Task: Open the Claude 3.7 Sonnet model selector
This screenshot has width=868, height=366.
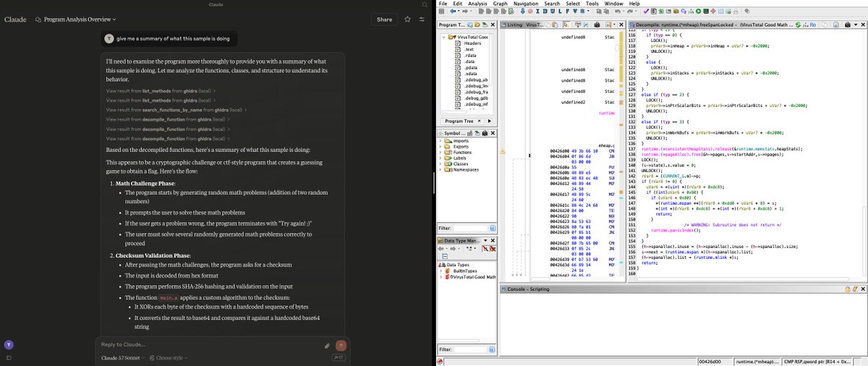Action: [x=123, y=358]
